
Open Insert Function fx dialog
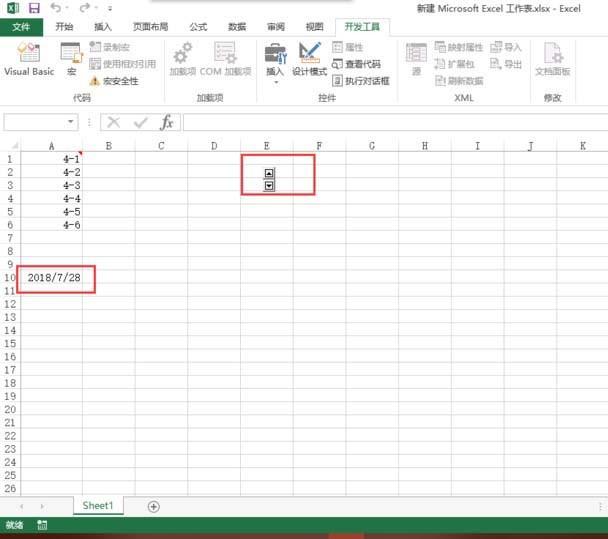point(167,122)
